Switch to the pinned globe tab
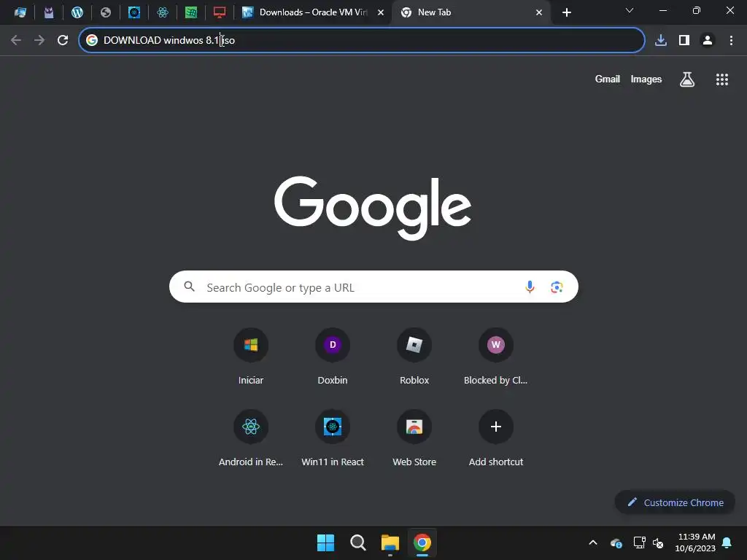Viewport: 747px width, 560px height. point(106,12)
